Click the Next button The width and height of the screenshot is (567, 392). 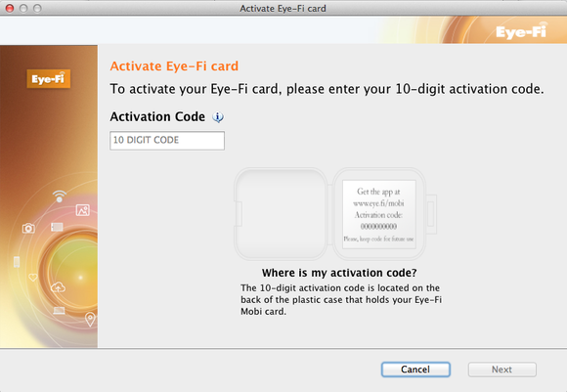502,370
